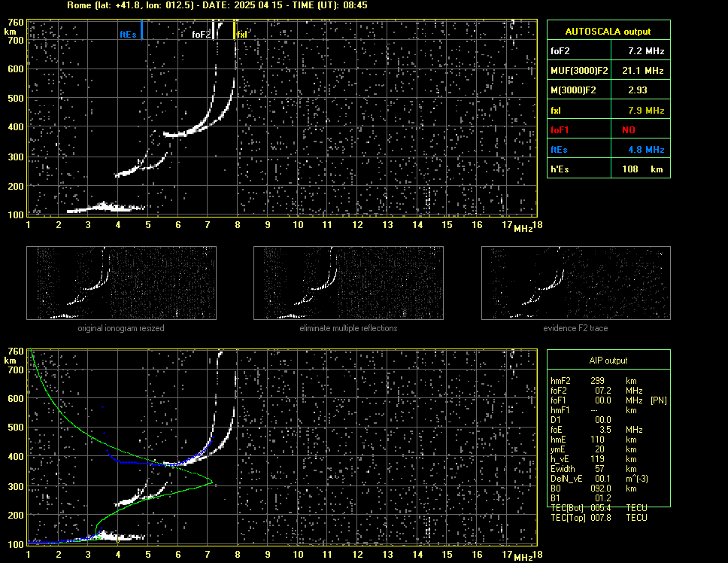Click the AIP foF2 07.2 MHz row
728x563 pixels.
596,390
